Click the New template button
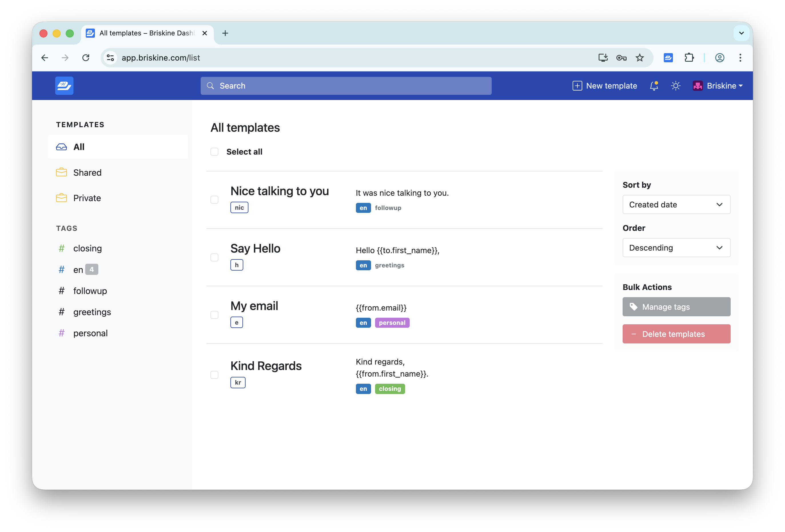Viewport: 785px width, 532px height. [605, 86]
